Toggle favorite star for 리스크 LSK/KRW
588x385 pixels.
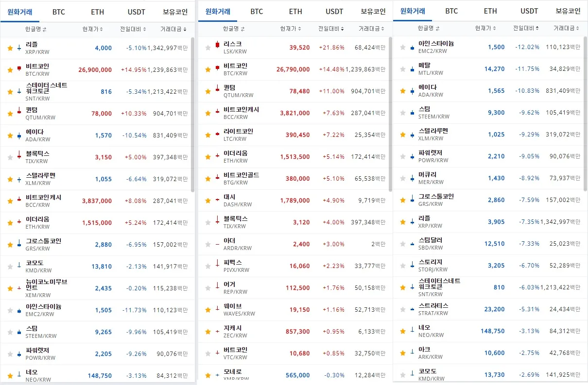coord(208,48)
